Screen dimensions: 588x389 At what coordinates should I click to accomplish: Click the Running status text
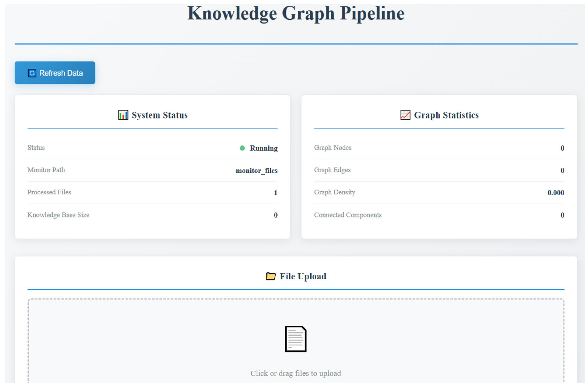tap(263, 148)
